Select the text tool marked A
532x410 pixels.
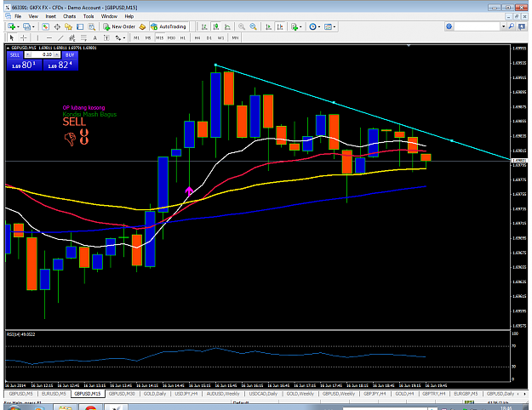point(95,37)
